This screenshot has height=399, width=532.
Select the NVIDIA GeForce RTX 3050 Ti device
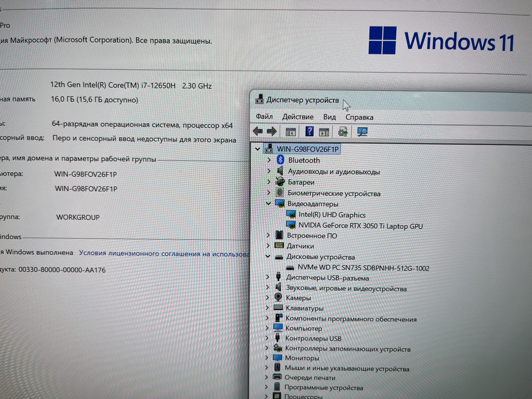coord(360,226)
